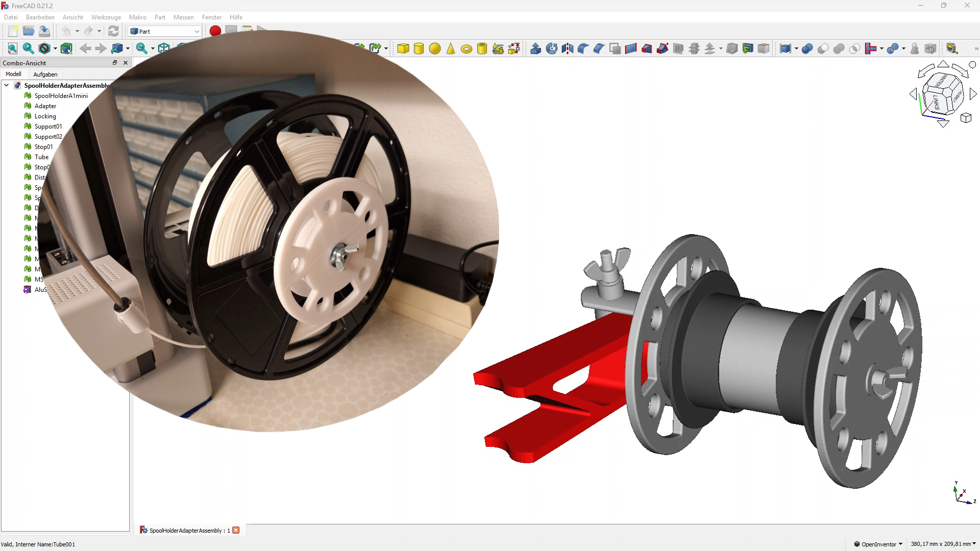Run check geometry tool

[x=915, y=48]
